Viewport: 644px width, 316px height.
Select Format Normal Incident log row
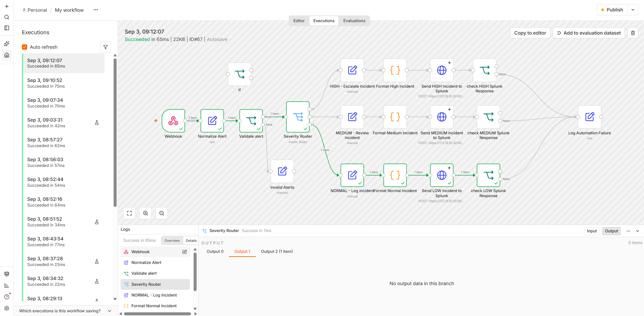155,306
